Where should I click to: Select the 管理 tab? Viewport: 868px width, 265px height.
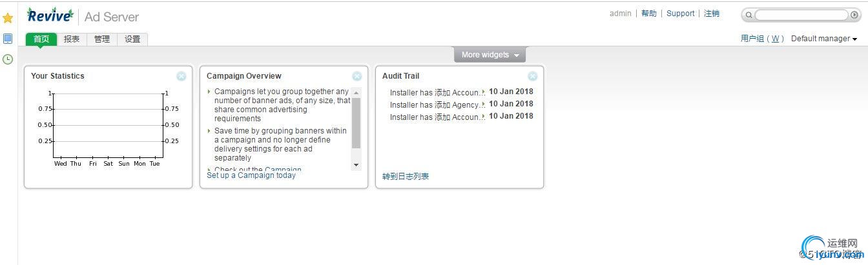(x=102, y=39)
